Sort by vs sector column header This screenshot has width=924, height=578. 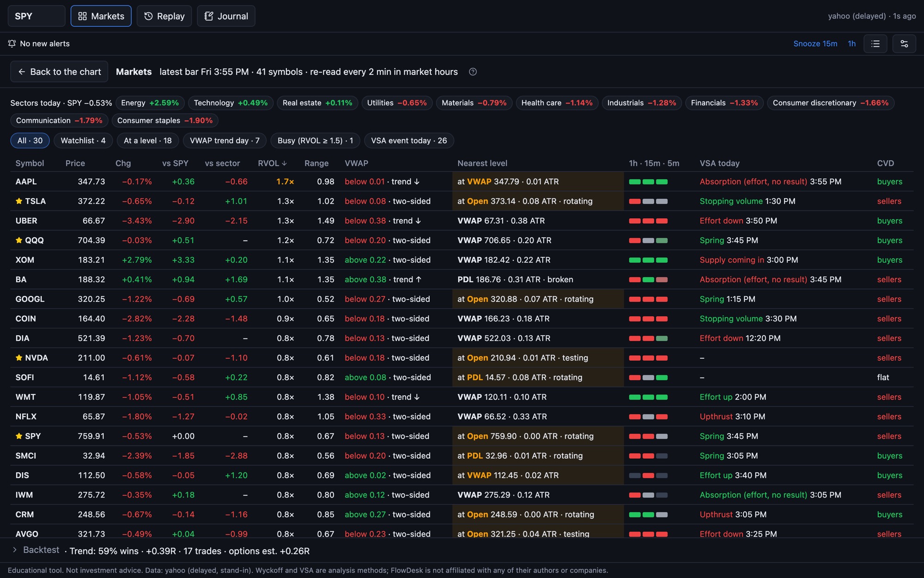222,163
